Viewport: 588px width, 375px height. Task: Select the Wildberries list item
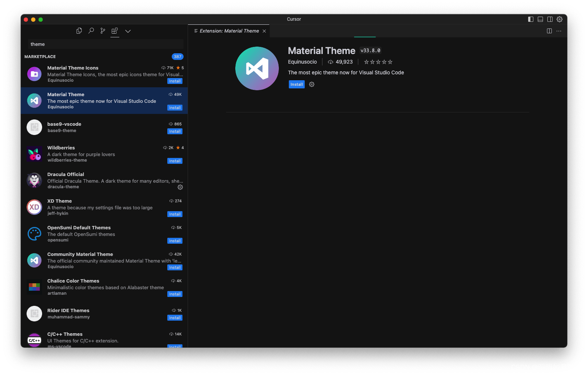coord(104,154)
